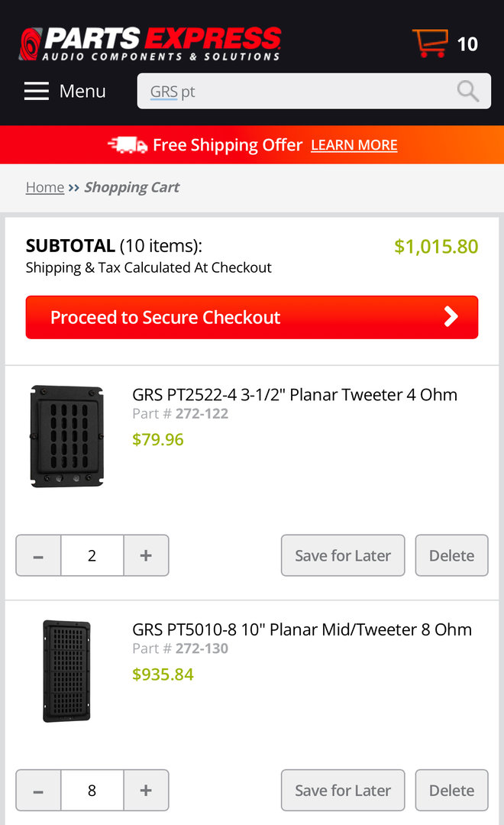
Task: Go to Home breadcrumb link
Action: (x=45, y=187)
